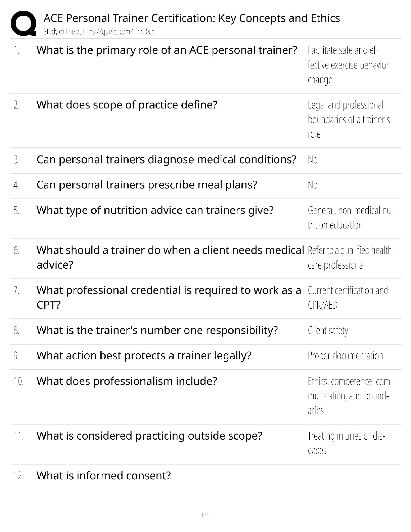This screenshot has height=532, width=411.
Task: Select the professionalism include question
Action: 127,381
